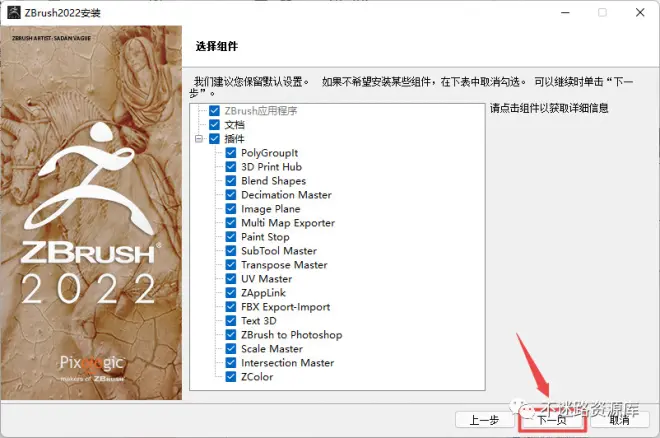The image size is (660, 438).
Task: Toggle the 插件 group checkbox
Action: click(x=214, y=138)
